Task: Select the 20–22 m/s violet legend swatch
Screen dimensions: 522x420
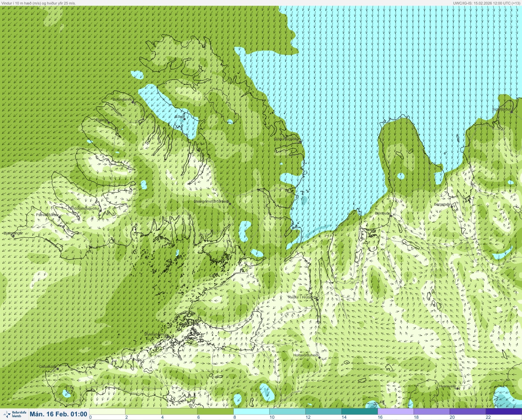Action: click(x=467, y=411)
